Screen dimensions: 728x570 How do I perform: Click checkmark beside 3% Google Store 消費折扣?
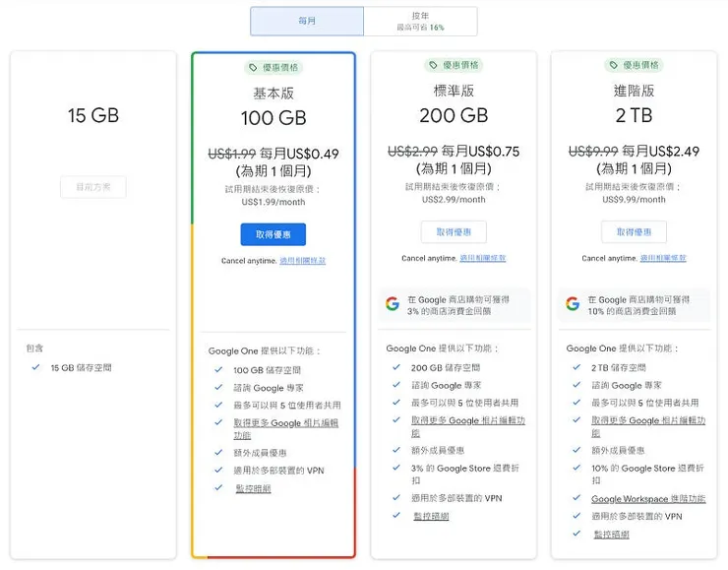coord(396,468)
